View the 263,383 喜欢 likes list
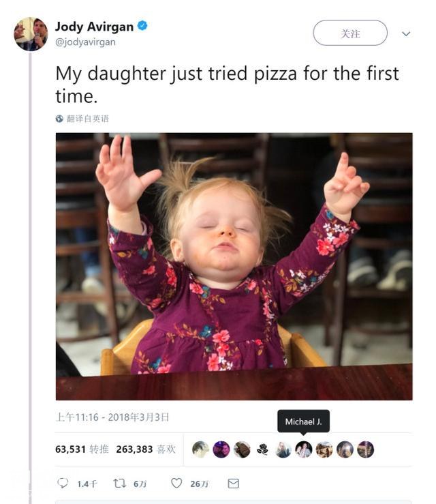The height and width of the screenshot is (504, 436). pos(146,449)
